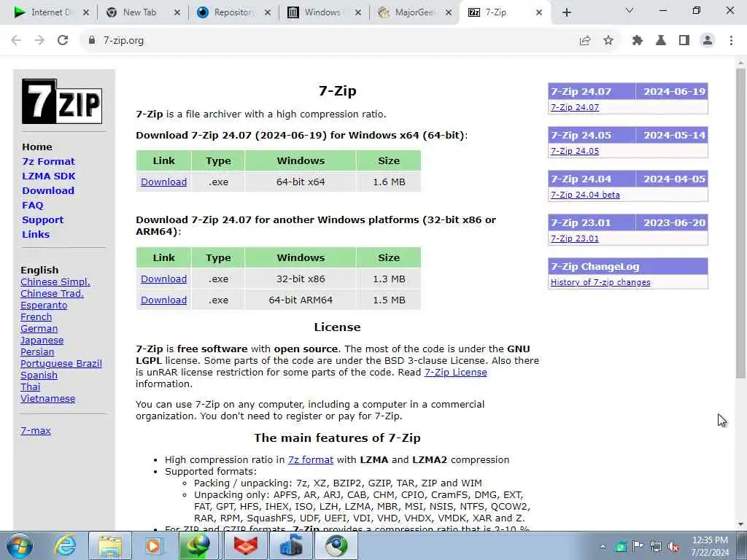
Task: Open the Support sidebar link
Action: (42, 220)
